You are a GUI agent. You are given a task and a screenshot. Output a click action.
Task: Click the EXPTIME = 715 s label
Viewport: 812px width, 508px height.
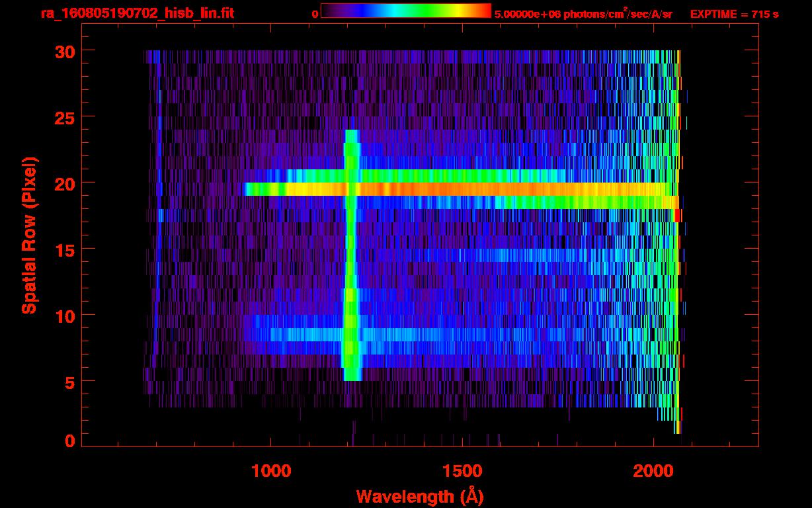[734, 14]
